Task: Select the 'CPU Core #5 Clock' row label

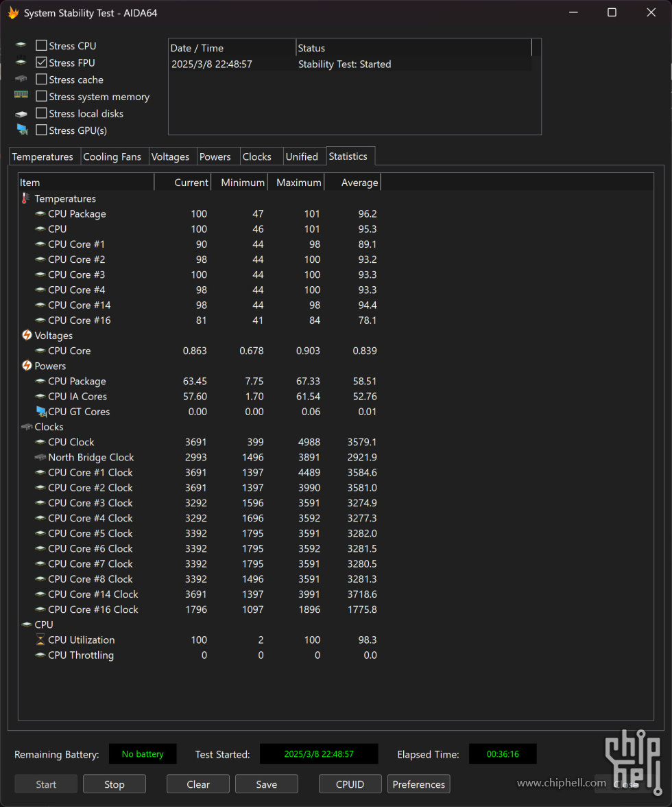Action: click(x=91, y=533)
